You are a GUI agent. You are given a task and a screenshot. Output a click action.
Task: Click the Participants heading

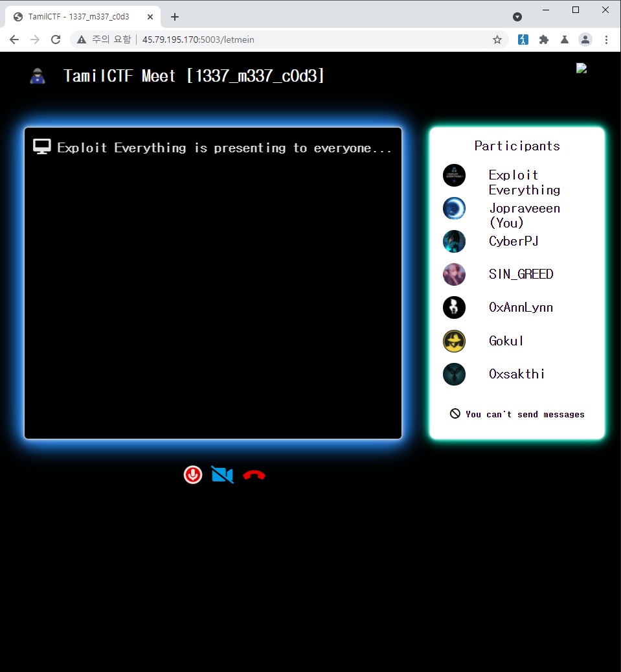coord(517,146)
